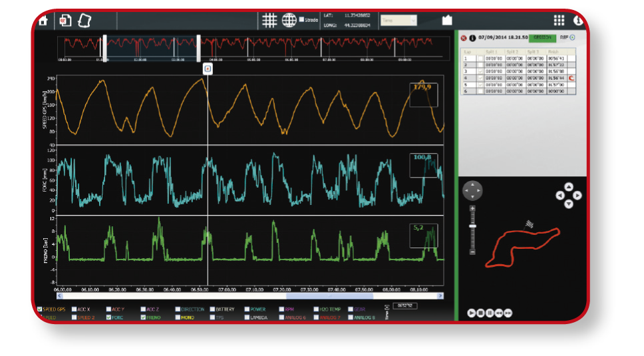Open the Time dropdown in the toolbar

[399, 20]
